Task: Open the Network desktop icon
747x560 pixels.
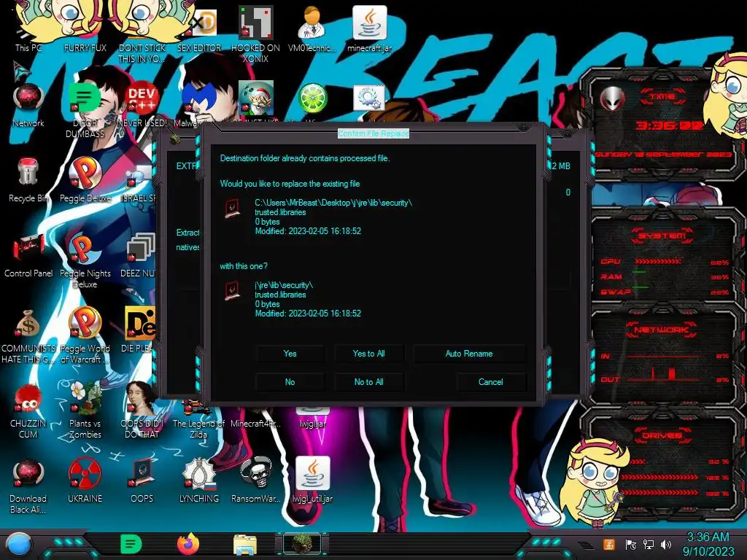Action: tap(28, 105)
